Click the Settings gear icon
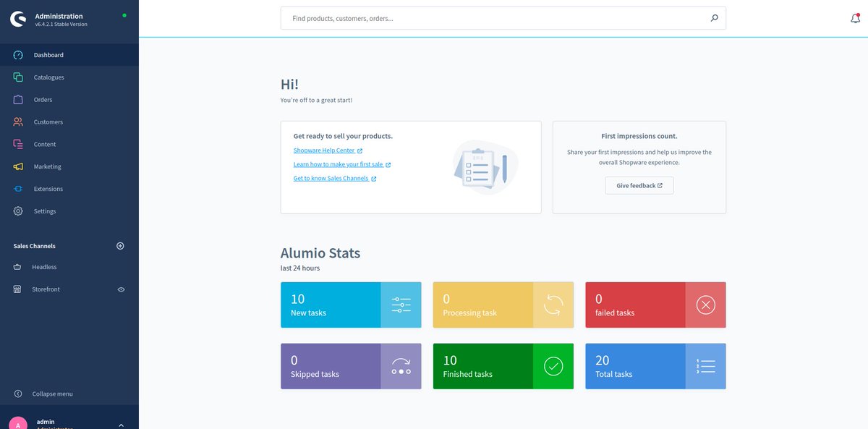 click(x=18, y=211)
